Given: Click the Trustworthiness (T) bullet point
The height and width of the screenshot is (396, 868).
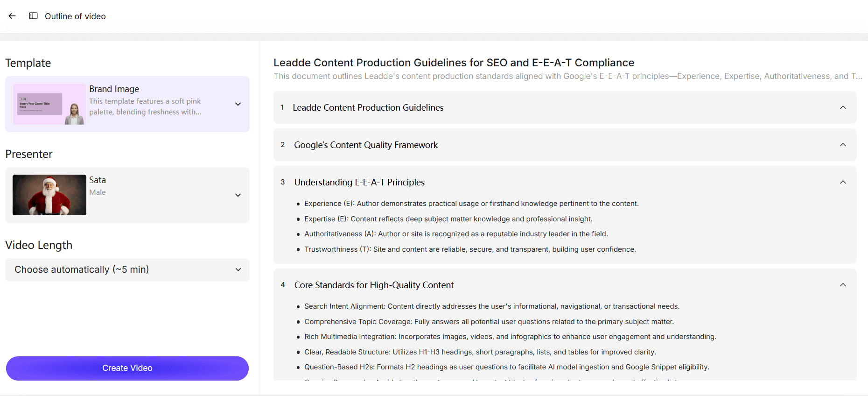Looking at the screenshot, I should pyautogui.click(x=470, y=249).
